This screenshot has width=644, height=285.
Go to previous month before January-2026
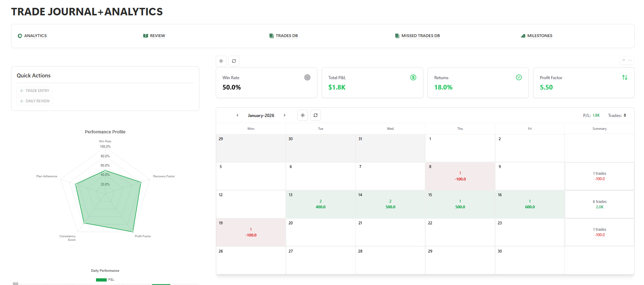237,115
